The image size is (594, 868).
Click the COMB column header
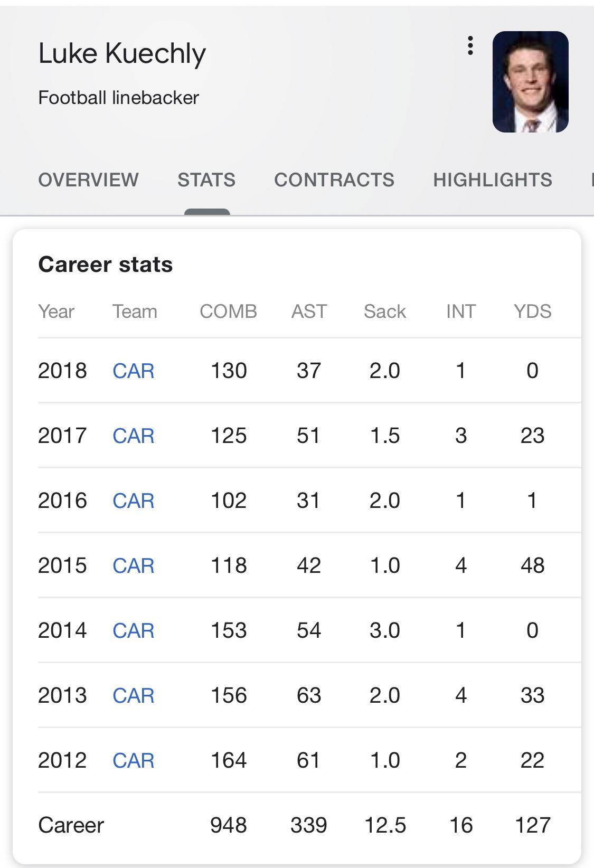click(x=228, y=312)
